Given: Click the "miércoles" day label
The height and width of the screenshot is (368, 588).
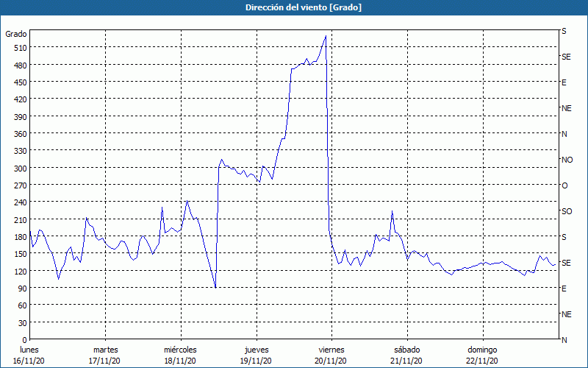Looking at the screenshot, I should pos(180,350).
